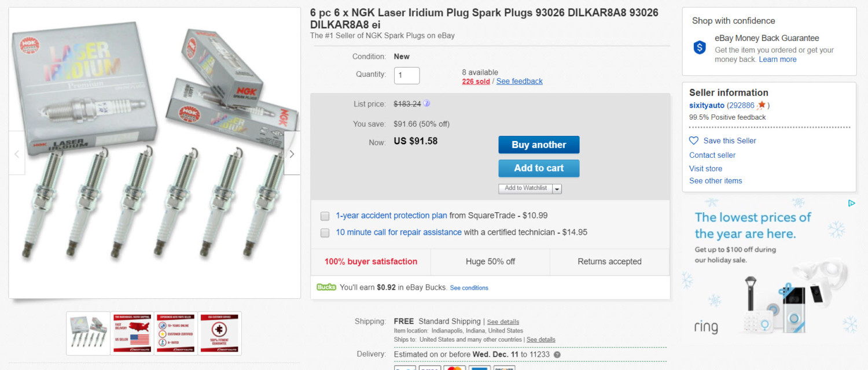868x370 pixels.
Task: Select the 100% fitment guarantee thumbnail
Action: click(220, 334)
